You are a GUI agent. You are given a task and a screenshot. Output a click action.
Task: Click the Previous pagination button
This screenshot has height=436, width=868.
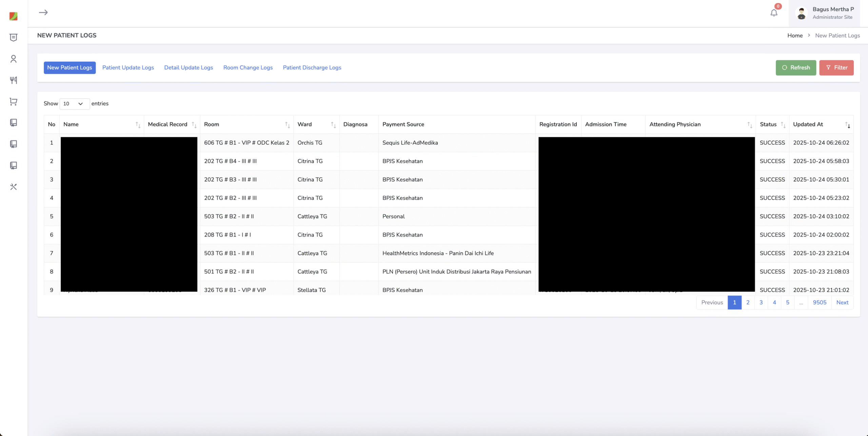[x=712, y=303]
